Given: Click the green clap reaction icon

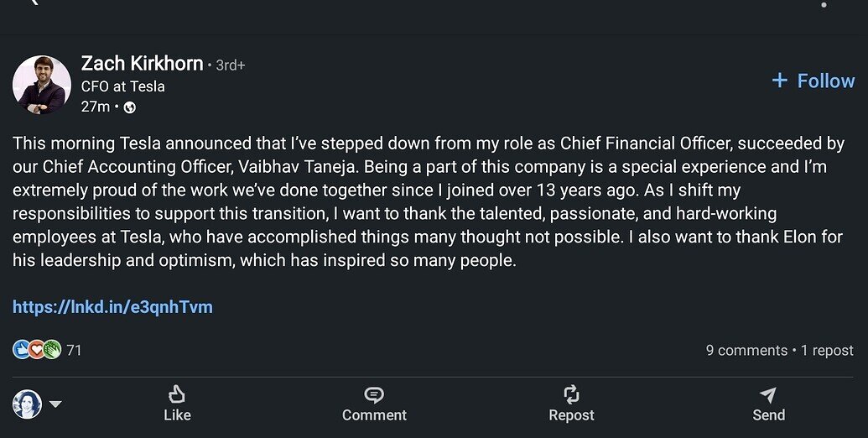Looking at the screenshot, I should pos(52,350).
